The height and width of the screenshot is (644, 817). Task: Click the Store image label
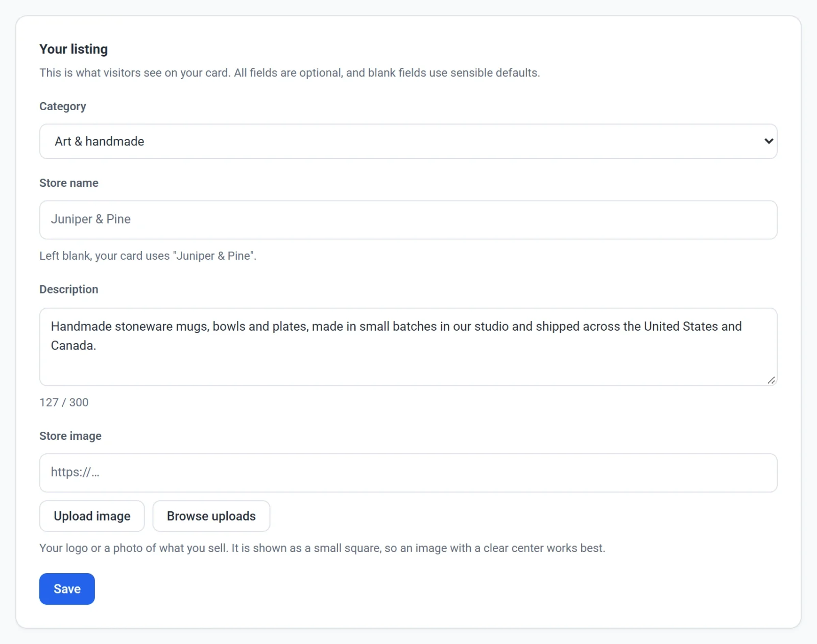[70, 436]
